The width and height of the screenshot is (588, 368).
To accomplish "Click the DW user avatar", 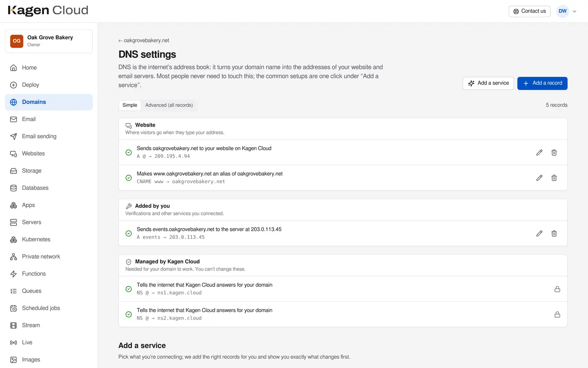I will [x=563, y=11].
